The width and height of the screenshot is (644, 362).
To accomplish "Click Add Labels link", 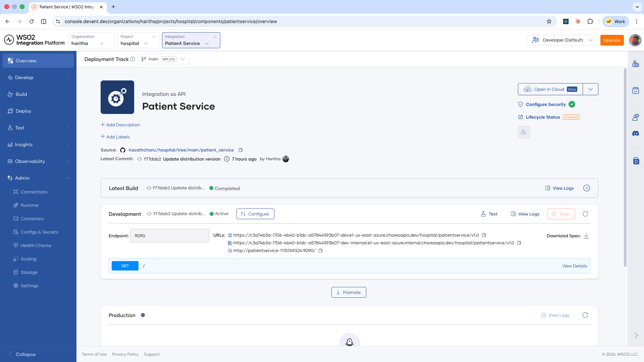I will [115, 137].
